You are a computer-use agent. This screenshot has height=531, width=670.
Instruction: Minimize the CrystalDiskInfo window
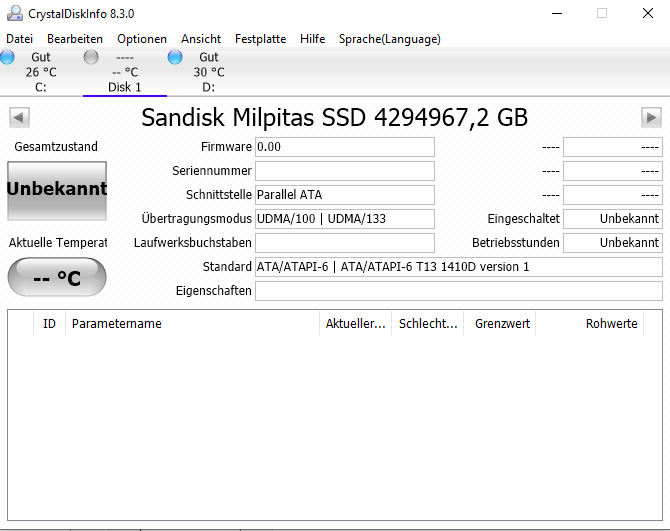557,13
